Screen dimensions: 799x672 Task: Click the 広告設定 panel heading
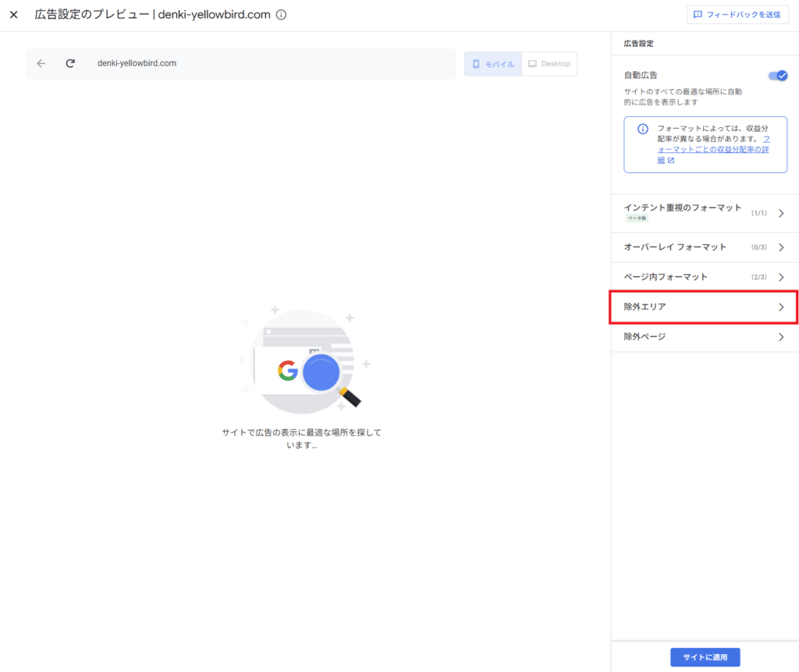(x=639, y=44)
